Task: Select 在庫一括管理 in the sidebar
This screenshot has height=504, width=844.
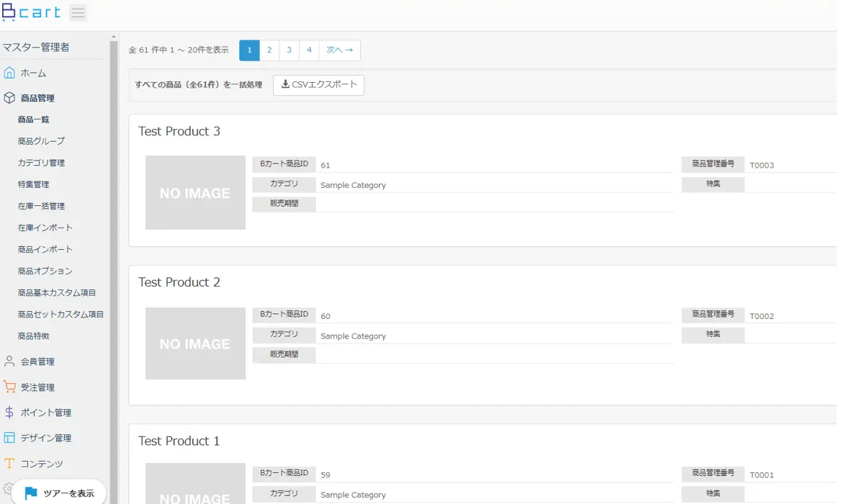Action: [x=42, y=206]
